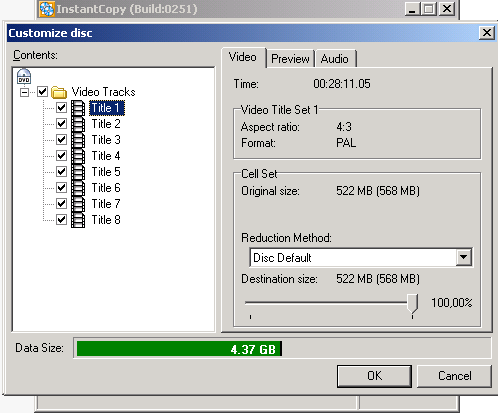The height and width of the screenshot is (413, 498).
Task: Minimize the InstantCopy main window
Action: click(412, 9)
